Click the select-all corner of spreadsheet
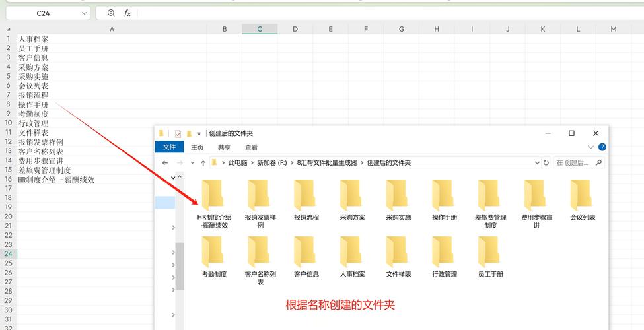The width and height of the screenshot is (644, 330). (x=8, y=29)
